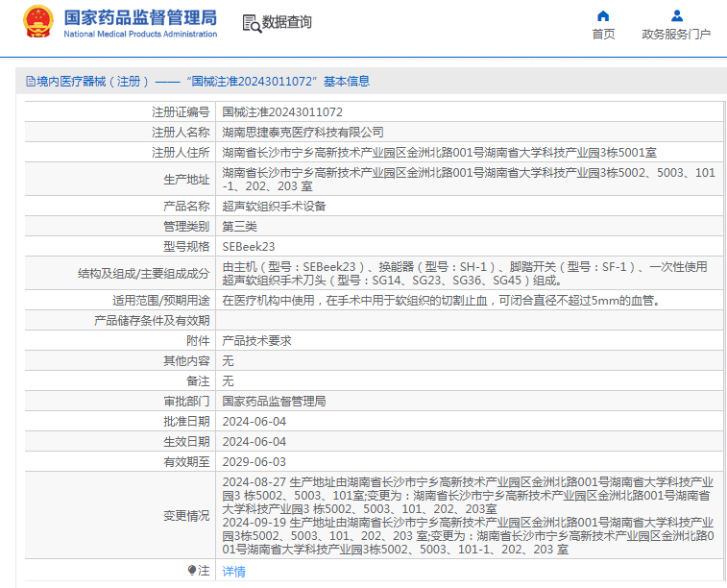The image size is (727, 588).
Task: Click the 结构及组成/主要组成成分 label
Action: (x=144, y=274)
